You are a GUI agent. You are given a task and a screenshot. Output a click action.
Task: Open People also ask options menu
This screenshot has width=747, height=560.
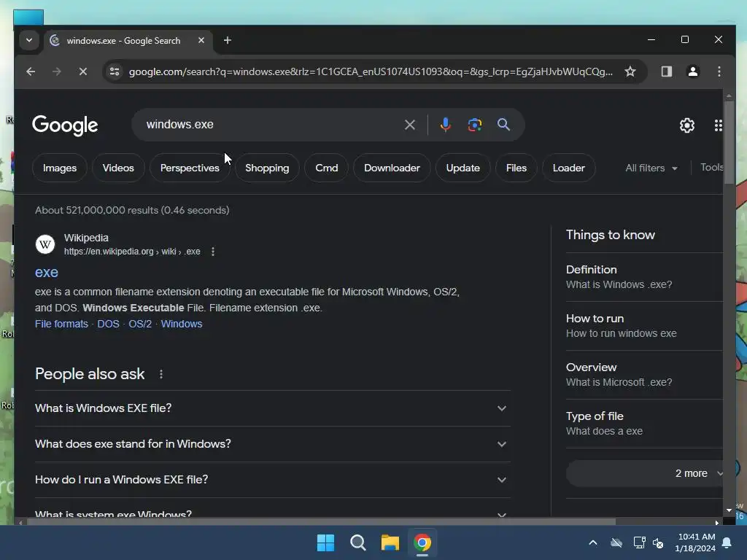point(161,374)
